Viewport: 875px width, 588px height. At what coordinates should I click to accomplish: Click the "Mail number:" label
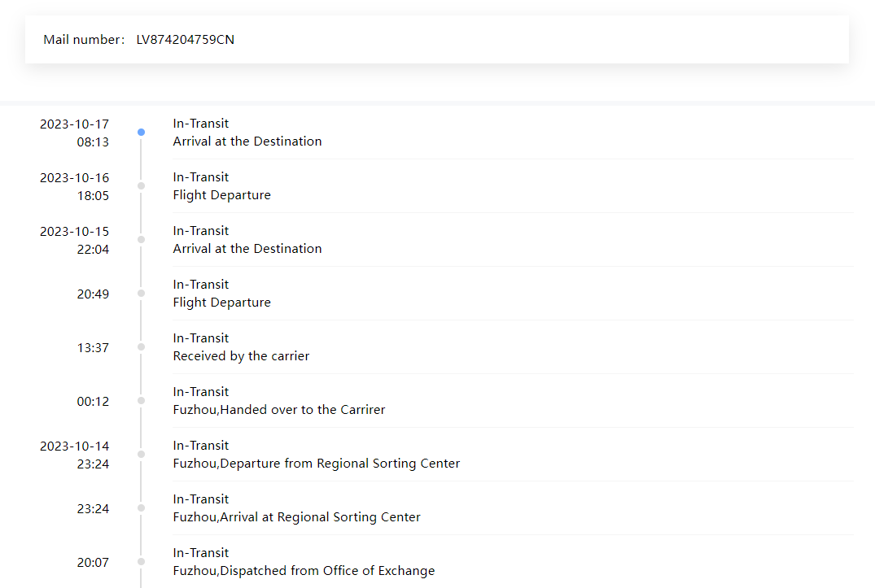point(84,40)
